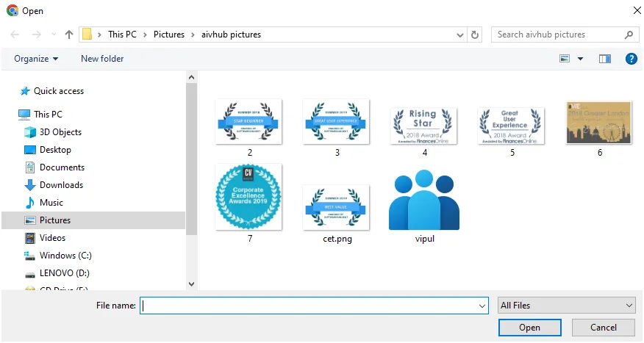The image size is (644, 343).
Task: Click navigation pane scroll up arrow
Action: pyautogui.click(x=191, y=77)
